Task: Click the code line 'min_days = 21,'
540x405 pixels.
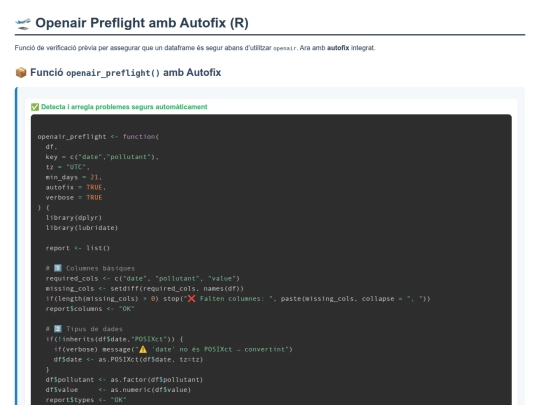Action: pyautogui.click(x=73, y=177)
